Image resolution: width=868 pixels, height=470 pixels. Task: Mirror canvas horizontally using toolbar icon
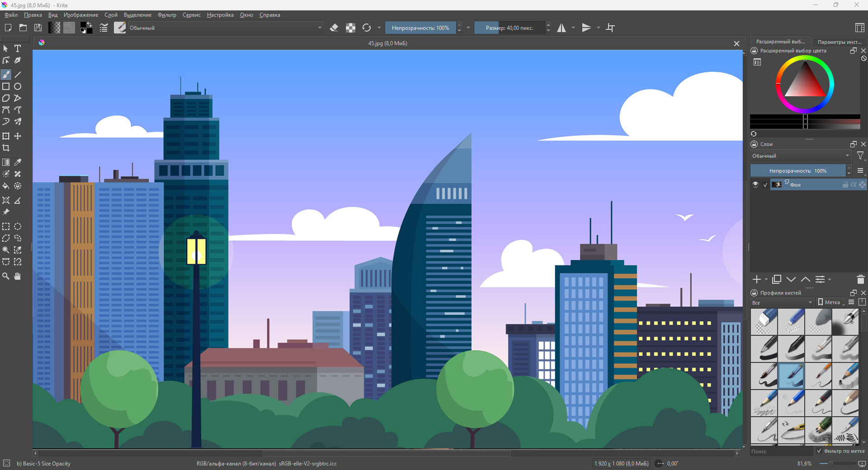coord(561,28)
